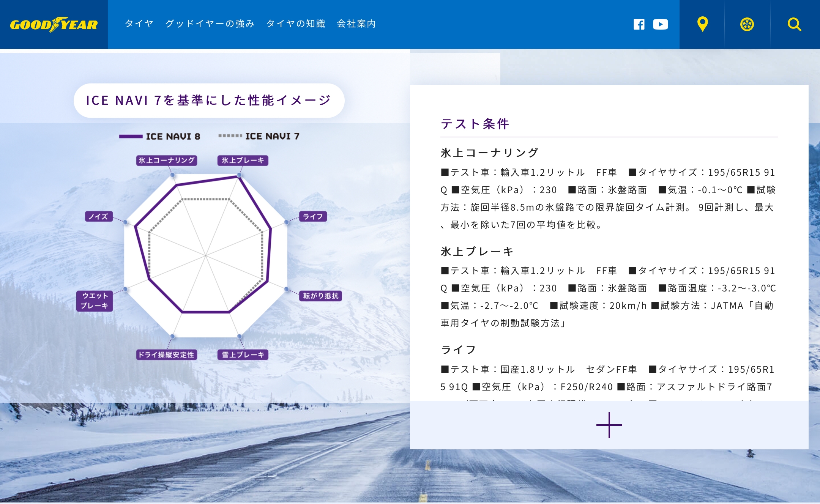Click the 氷上ブレーキ chart label
The width and height of the screenshot is (820, 504).
[x=243, y=160]
